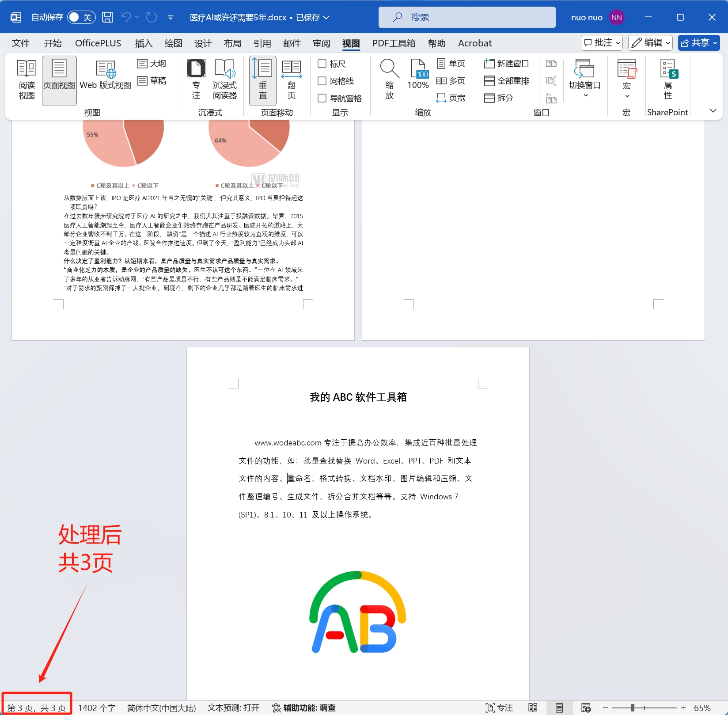Create a 新建窗口 (New Window)

click(507, 63)
